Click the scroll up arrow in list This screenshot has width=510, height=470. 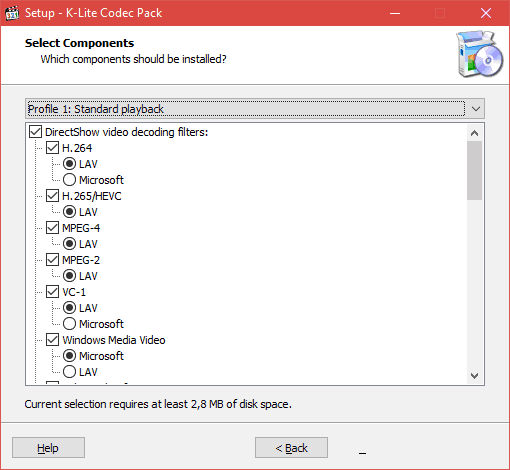tap(474, 133)
